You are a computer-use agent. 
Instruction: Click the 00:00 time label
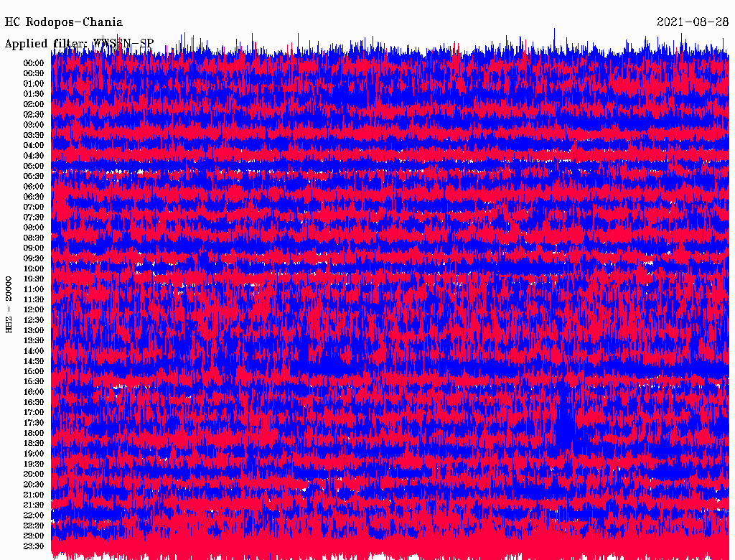coord(34,63)
